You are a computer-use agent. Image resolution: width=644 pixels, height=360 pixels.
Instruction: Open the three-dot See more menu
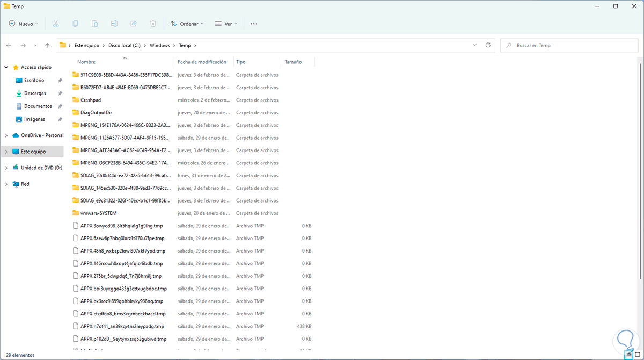(254, 24)
